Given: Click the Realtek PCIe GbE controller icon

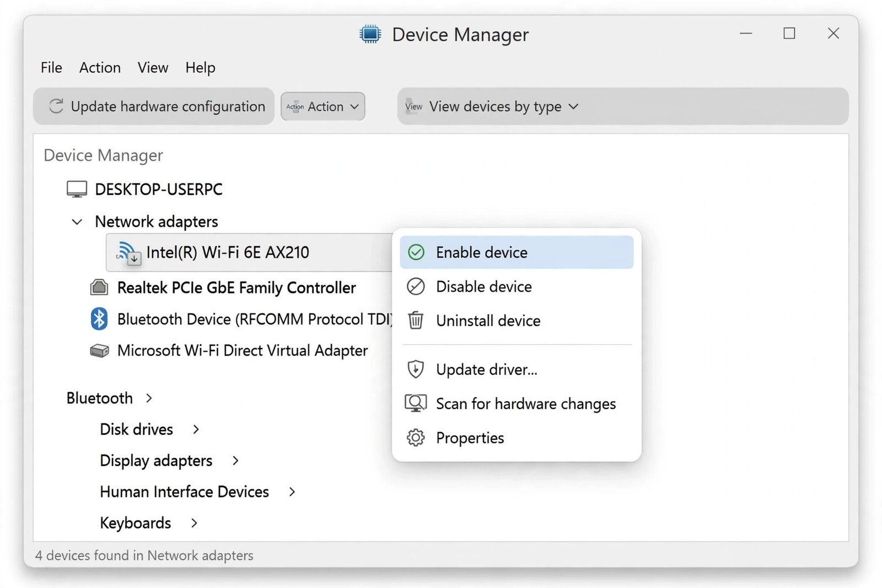Looking at the screenshot, I should 99,287.
